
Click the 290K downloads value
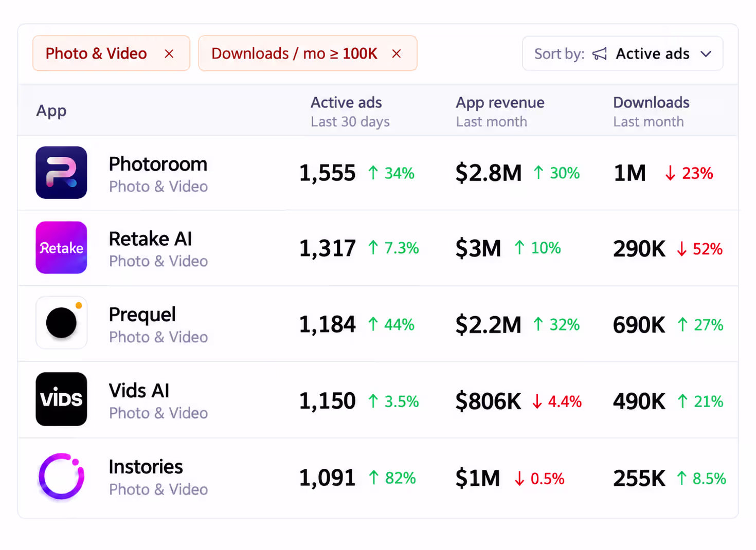[639, 249]
